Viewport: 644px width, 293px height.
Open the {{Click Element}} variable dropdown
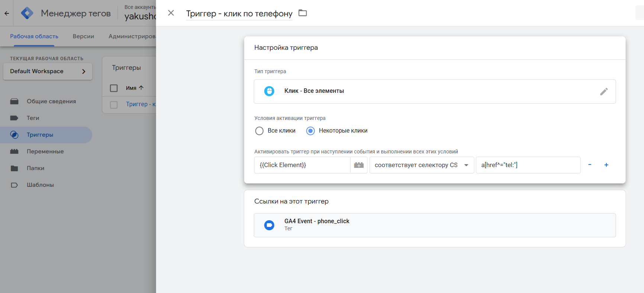pyautogui.click(x=302, y=165)
